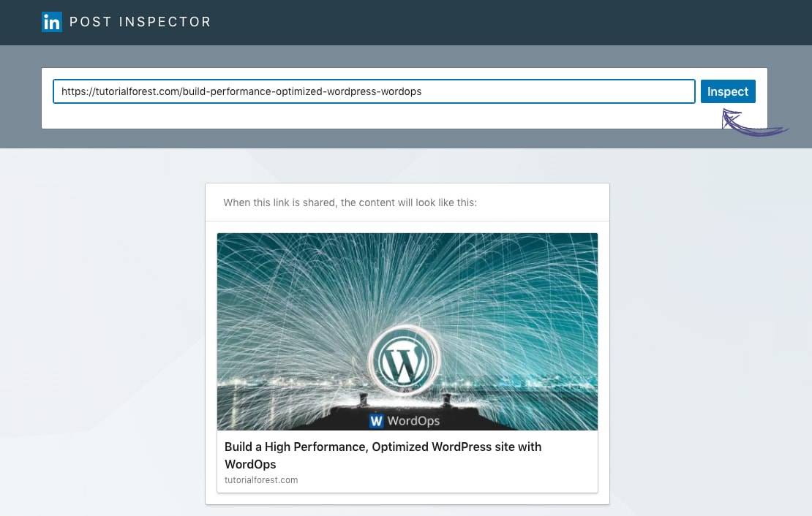Click the Post Inspector title text

[140, 22]
